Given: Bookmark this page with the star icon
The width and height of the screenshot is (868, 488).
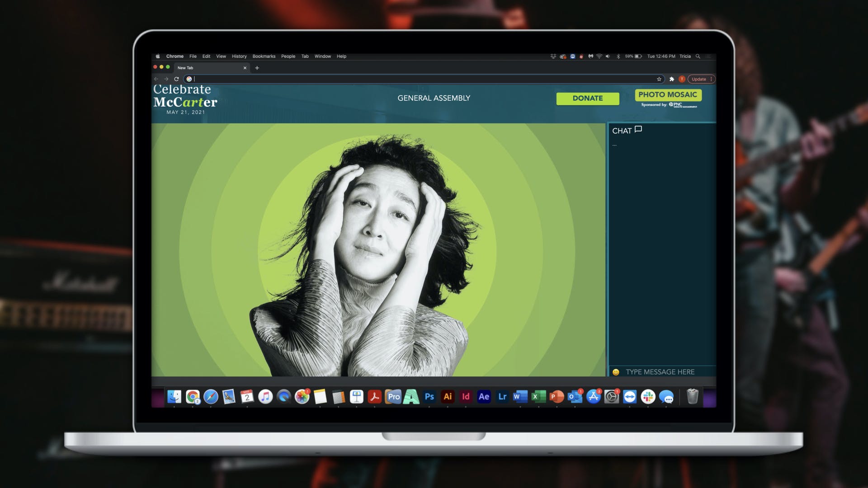Looking at the screenshot, I should click(x=659, y=79).
